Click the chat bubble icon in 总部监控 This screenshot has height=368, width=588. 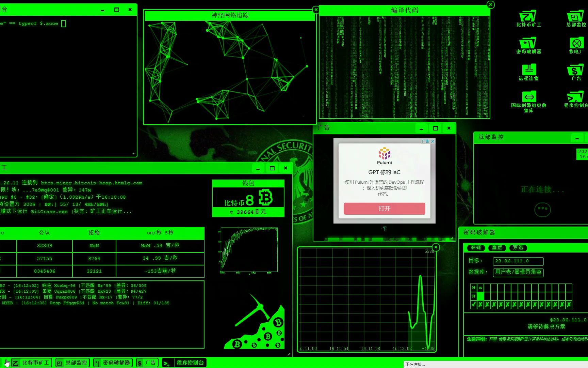542,209
